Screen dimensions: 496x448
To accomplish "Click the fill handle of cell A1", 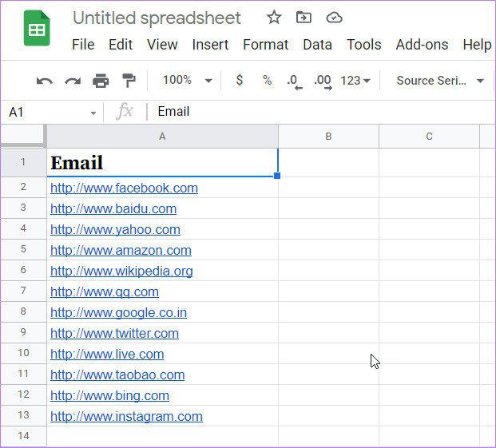I will (x=277, y=176).
